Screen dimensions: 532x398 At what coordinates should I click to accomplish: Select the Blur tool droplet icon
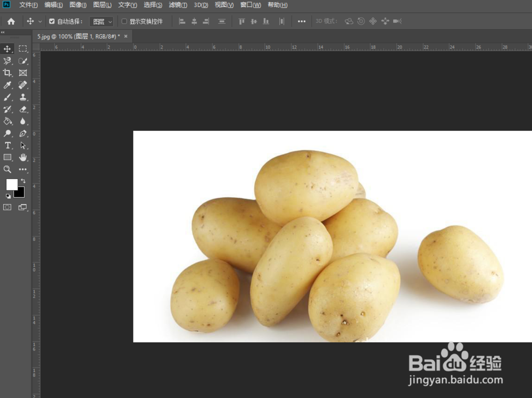(x=23, y=121)
